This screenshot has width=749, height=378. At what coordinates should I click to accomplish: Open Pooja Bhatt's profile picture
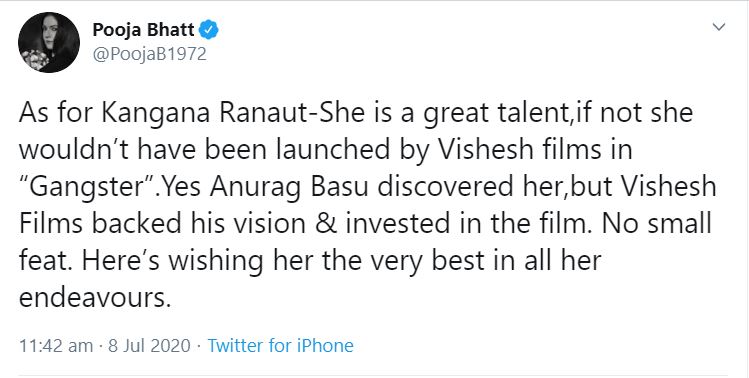49,43
